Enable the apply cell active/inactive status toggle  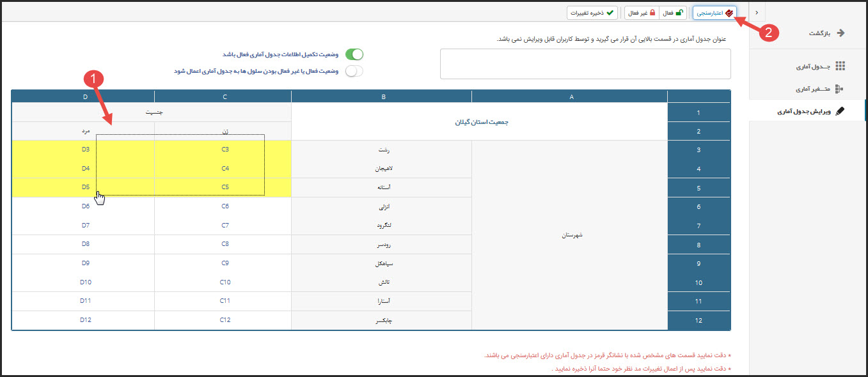(x=354, y=71)
